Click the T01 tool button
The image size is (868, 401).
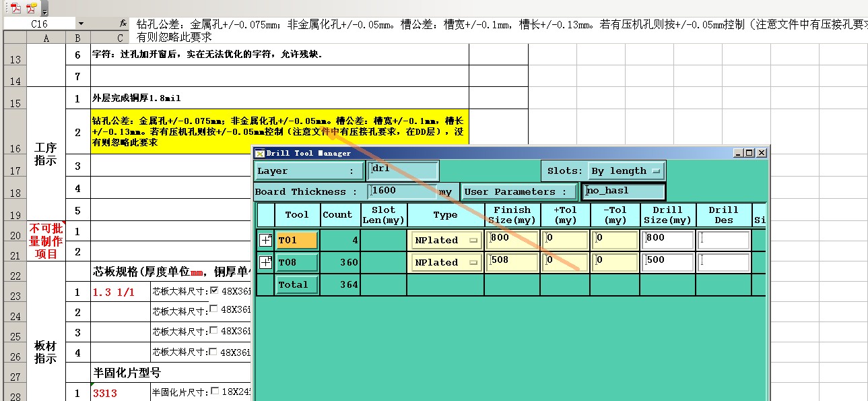(x=296, y=240)
